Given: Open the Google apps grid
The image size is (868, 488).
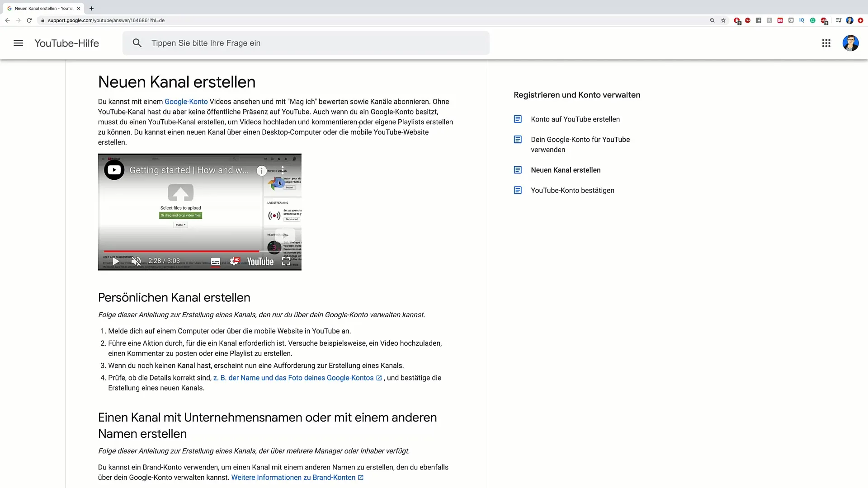Looking at the screenshot, I should tap(826, 43).
